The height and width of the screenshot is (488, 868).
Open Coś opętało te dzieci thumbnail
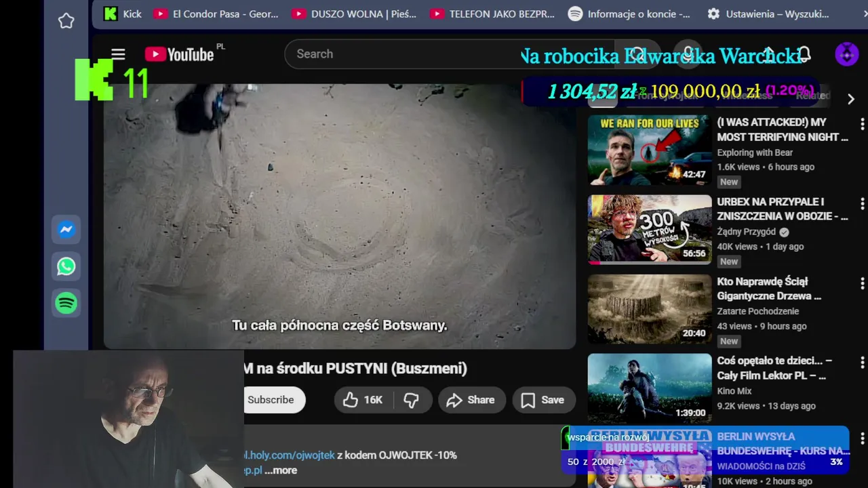(650, 388)
